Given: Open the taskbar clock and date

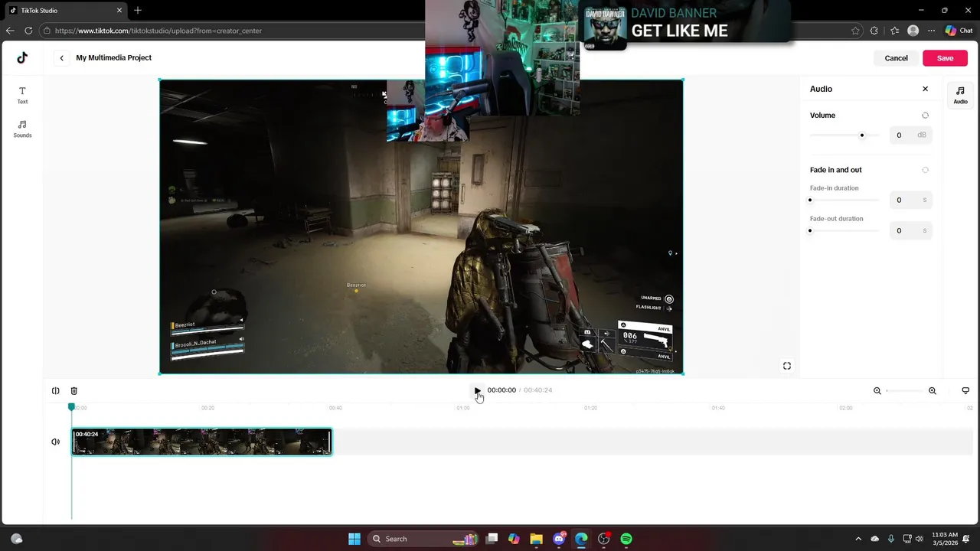Looking at the screenshot, I should click(x=946, y=539).
